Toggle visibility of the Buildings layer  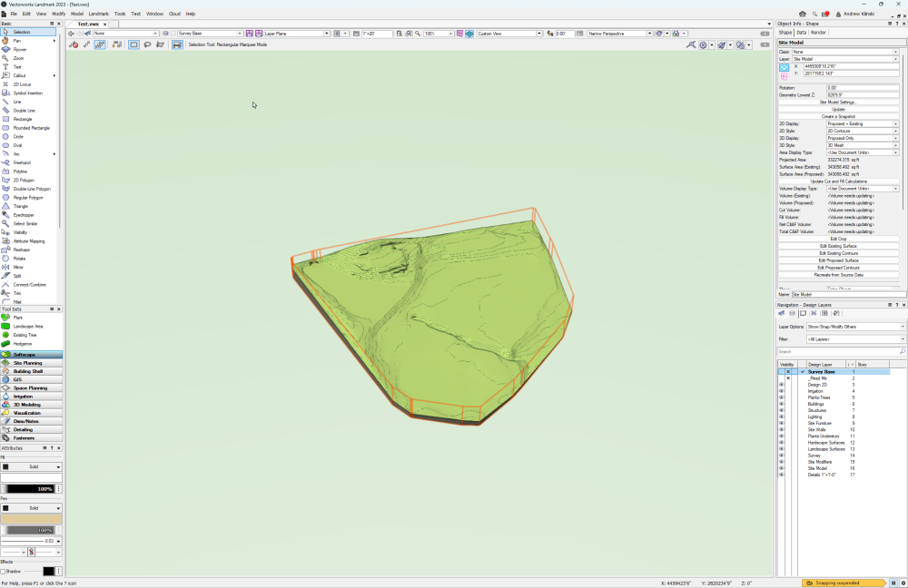781,404
